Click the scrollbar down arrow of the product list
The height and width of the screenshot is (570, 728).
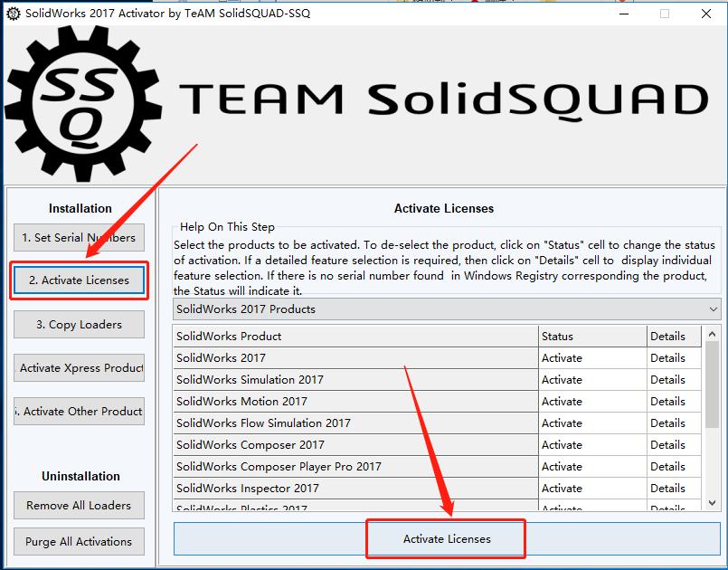coord(712,502)
